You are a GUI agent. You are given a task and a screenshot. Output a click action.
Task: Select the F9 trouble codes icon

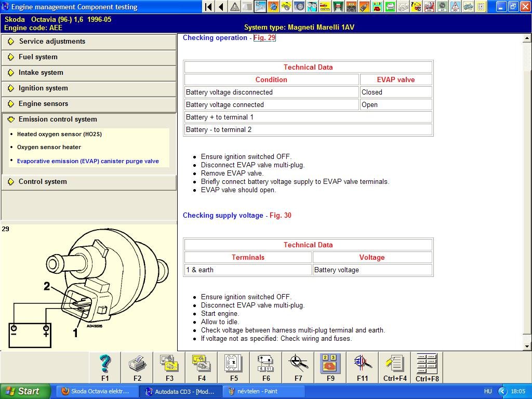[x=331, y=367]
